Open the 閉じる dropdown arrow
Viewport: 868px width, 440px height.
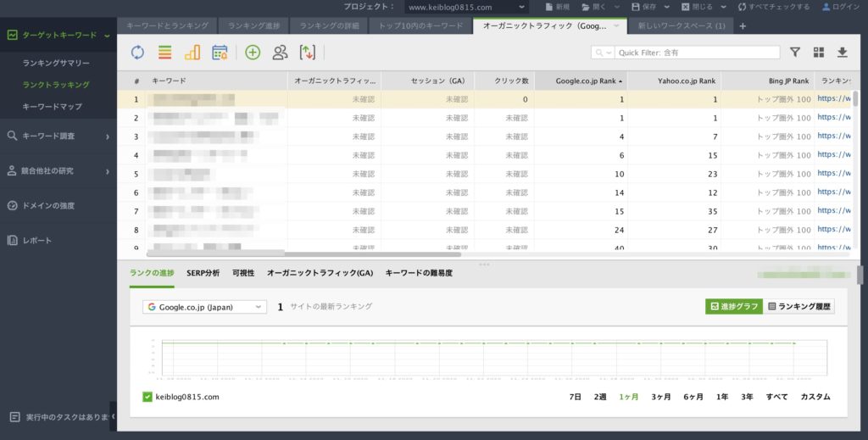point(724,7)
